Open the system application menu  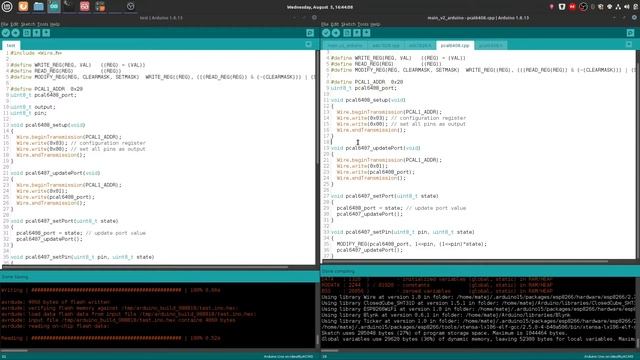click(7, 6)
